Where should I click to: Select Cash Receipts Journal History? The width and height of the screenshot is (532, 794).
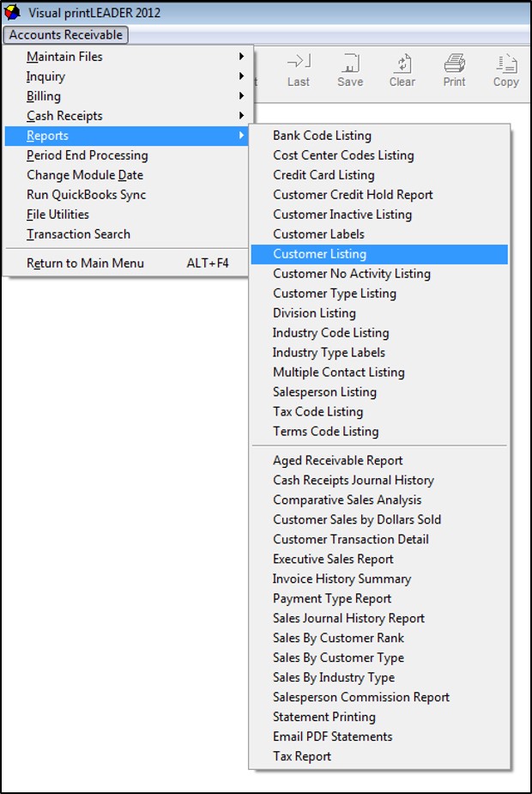379,481
